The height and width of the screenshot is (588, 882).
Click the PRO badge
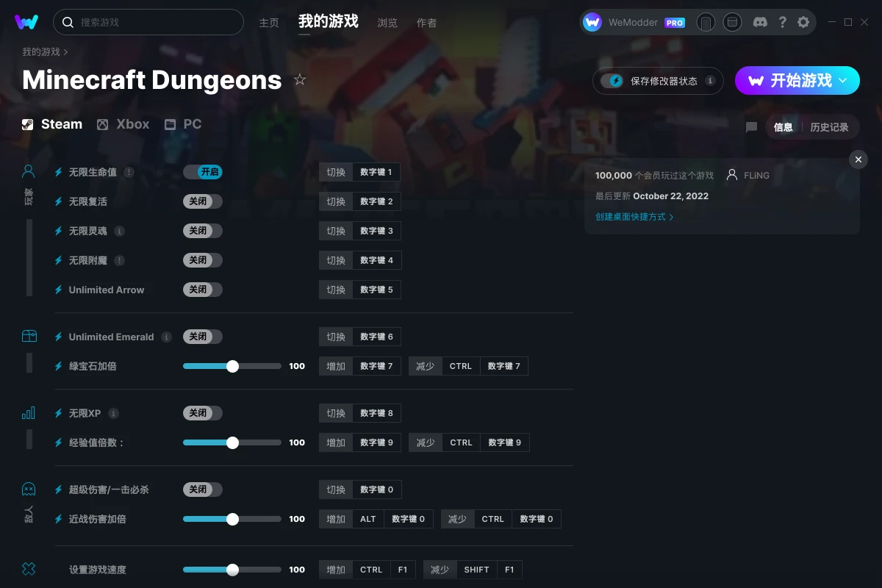(675, 23)
